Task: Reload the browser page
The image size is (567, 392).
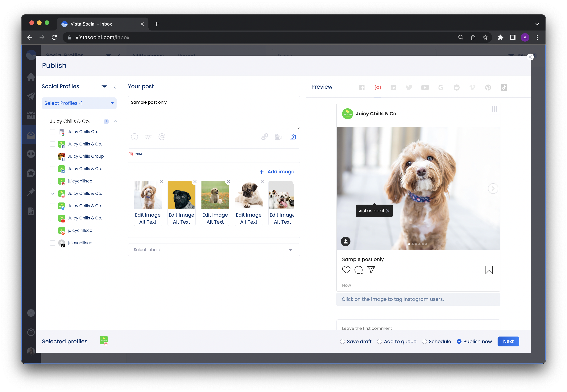Action: 54,37
